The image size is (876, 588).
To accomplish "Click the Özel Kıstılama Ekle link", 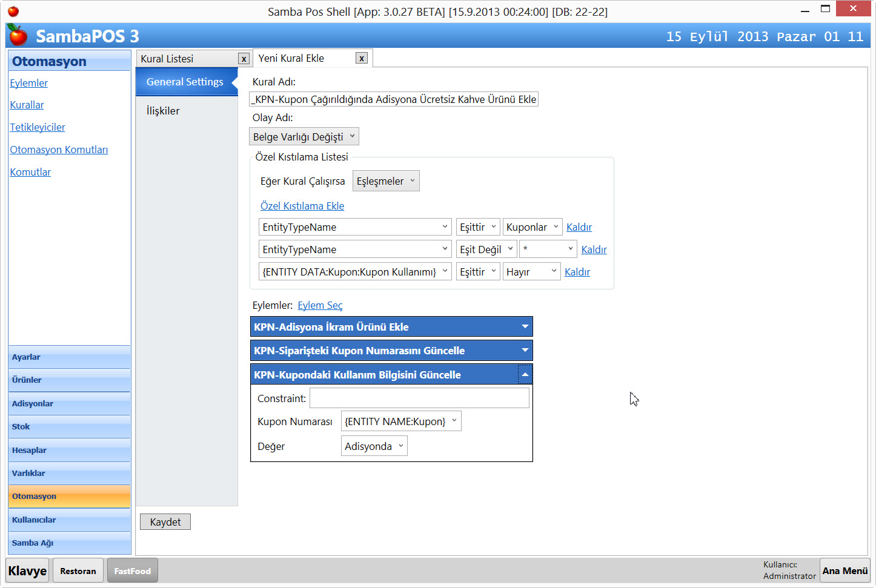I will tap(302, 206).
